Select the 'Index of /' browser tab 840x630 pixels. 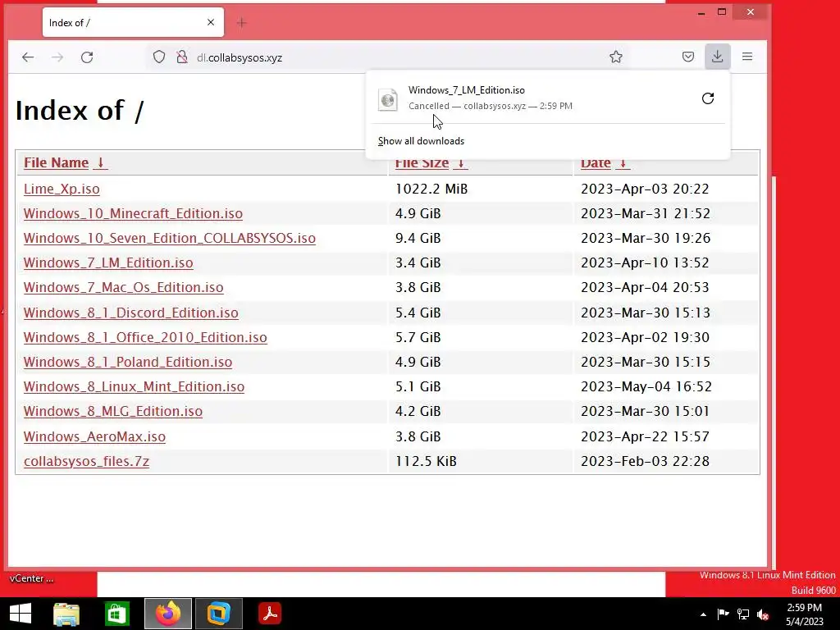[134, 22]
